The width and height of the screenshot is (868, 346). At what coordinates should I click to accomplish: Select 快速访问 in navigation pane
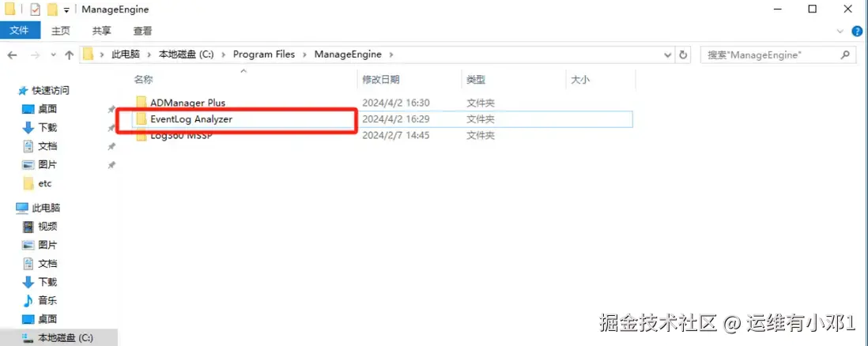coord(51,90)
